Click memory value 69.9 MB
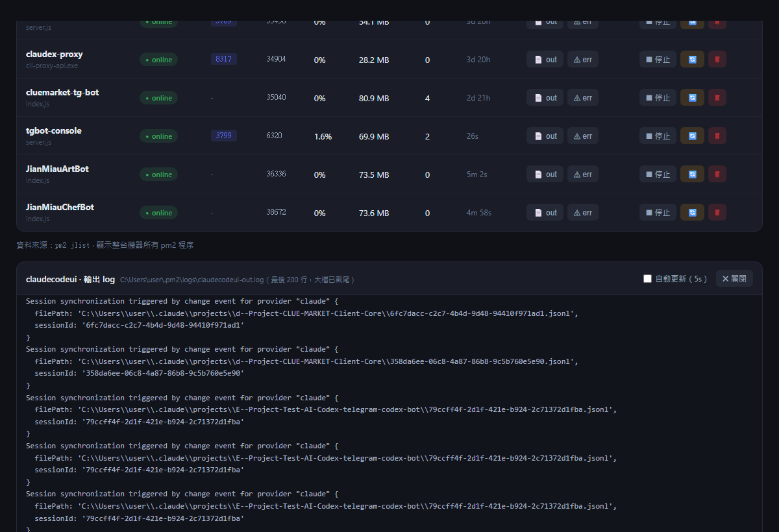Viewport: 779px width, 532px height. [x=374, y=137]
